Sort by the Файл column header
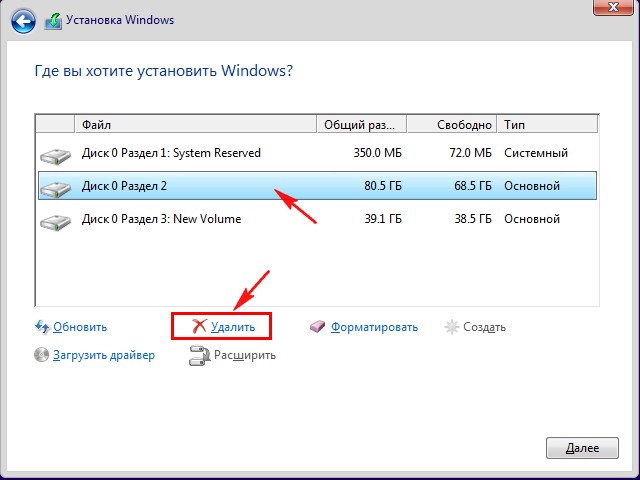This screenshot has height=480, width=640. click(x=196, y=125)
